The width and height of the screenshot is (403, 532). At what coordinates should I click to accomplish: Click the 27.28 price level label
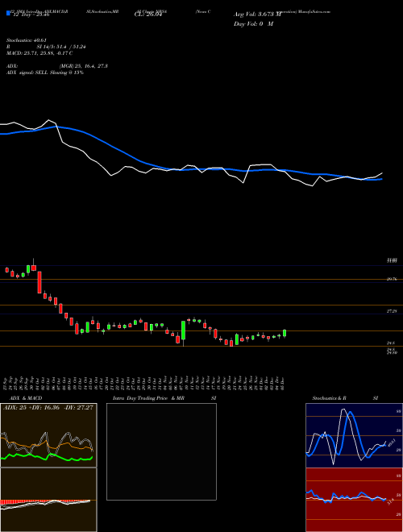[392, 311]
